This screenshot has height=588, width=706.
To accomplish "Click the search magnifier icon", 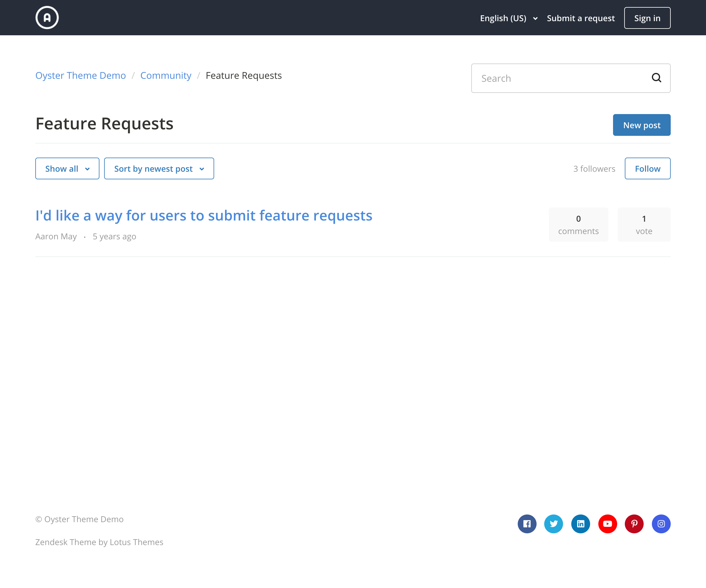I will tap(656, 78).
